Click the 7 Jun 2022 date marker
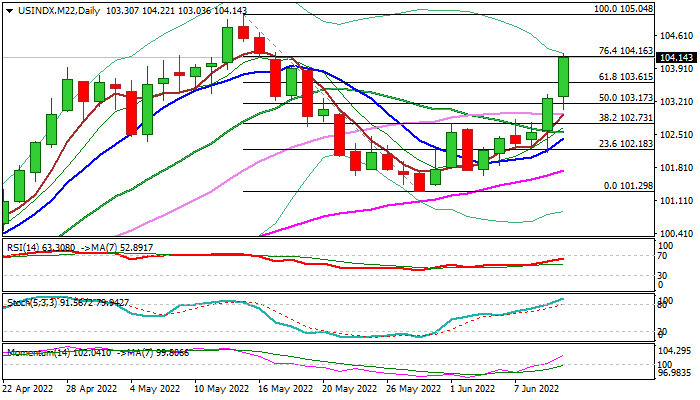Screen dimensions: 700x400 click(x=536, y=389)
